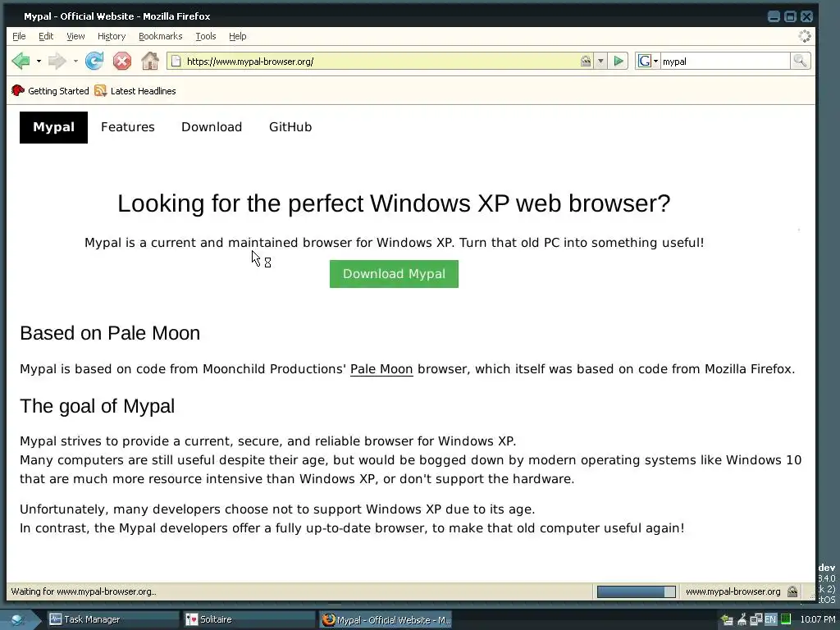Open the Getting Started bookmark
Image resolution: width=840 pixels, height=630 pixels.
click(x=50, y=90)
